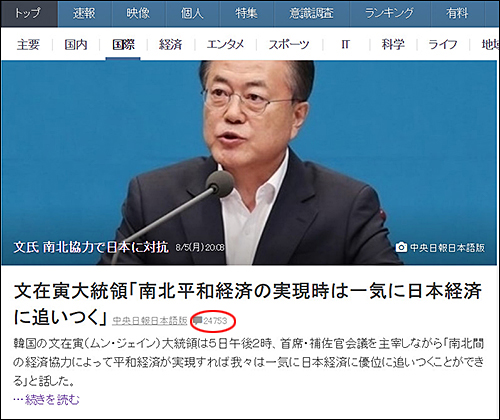Open the ライフ category
The width and height of the screenshot is (500, 420).
click(443, 44)
